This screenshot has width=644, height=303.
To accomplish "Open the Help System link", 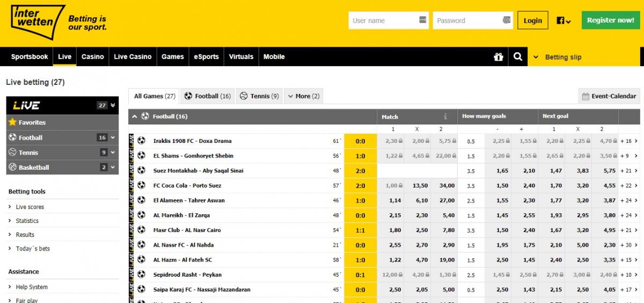I will pos(32,287).
